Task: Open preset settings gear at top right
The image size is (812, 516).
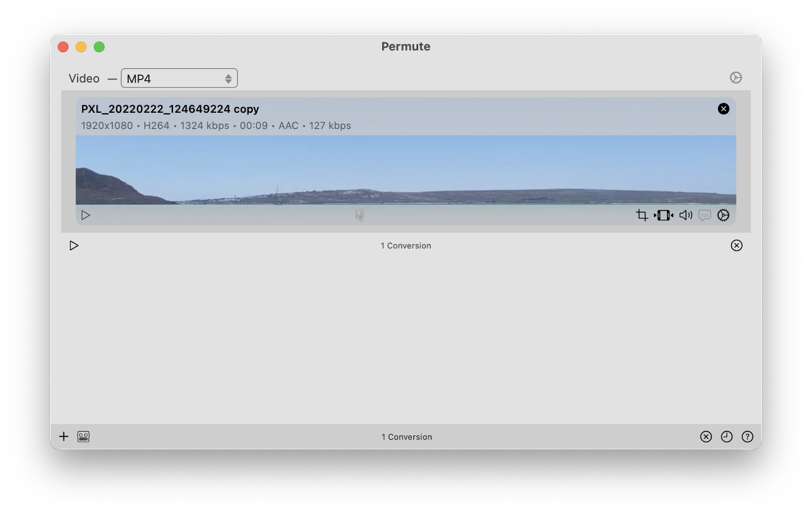Action: pos(735,78)
